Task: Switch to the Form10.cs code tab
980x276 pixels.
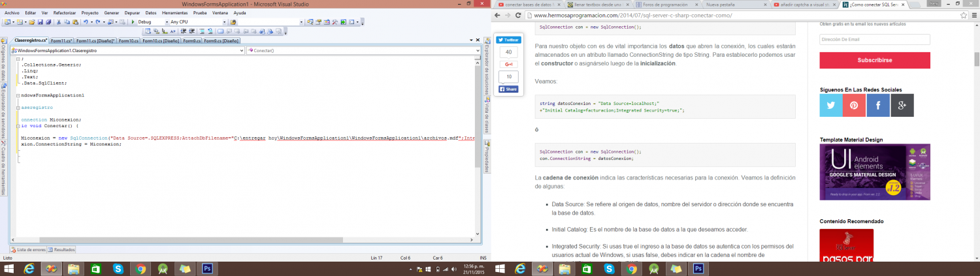Action: pos(129,40)
